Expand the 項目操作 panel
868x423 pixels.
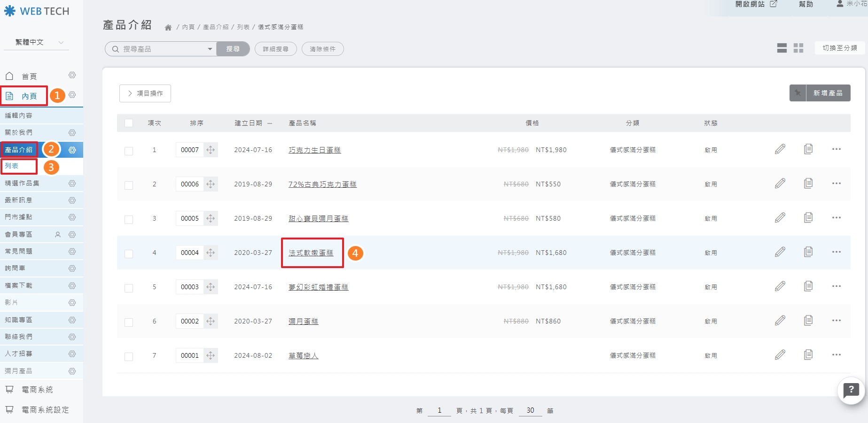click(145, 93)
